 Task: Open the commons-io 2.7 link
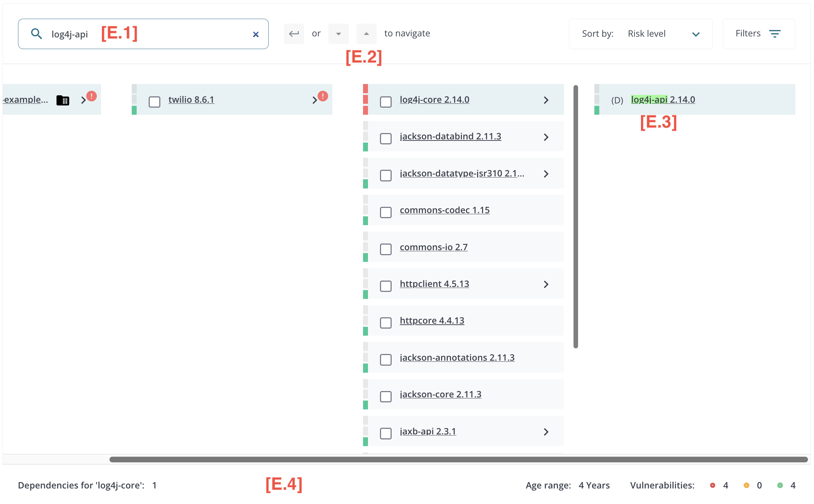coord(434,247)
